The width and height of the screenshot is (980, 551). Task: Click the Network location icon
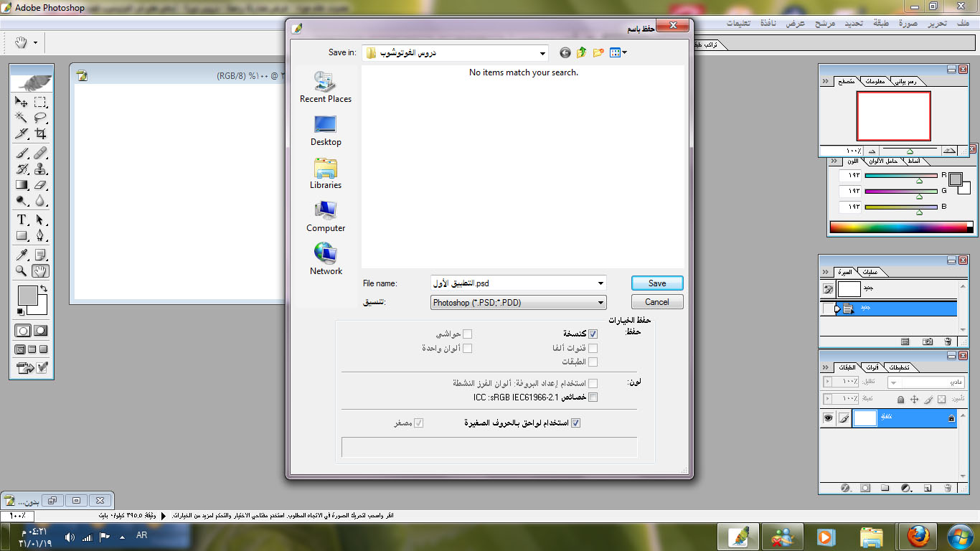click(326, 259)
